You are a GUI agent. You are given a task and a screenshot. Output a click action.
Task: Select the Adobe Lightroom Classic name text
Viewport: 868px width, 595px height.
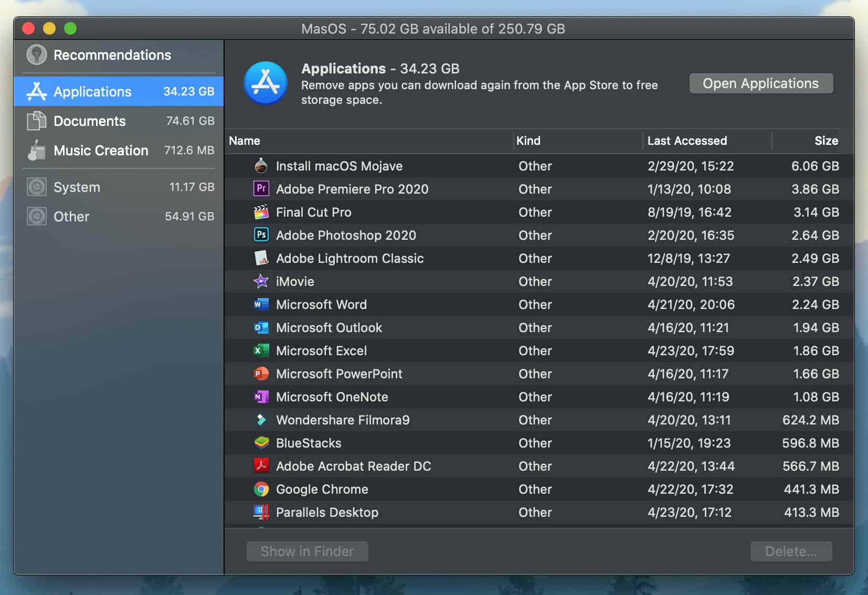(350, 258)
